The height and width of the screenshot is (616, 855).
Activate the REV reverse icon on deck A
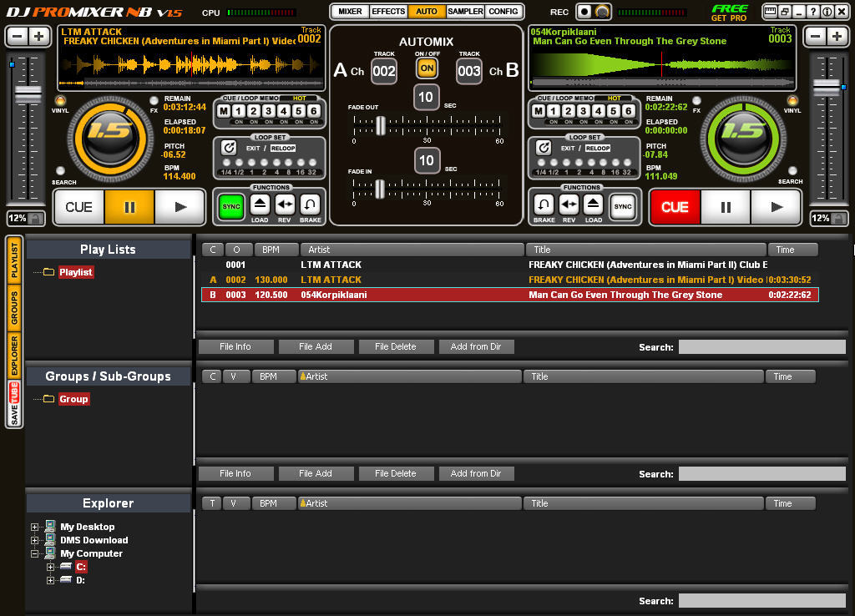pos(284,203)
